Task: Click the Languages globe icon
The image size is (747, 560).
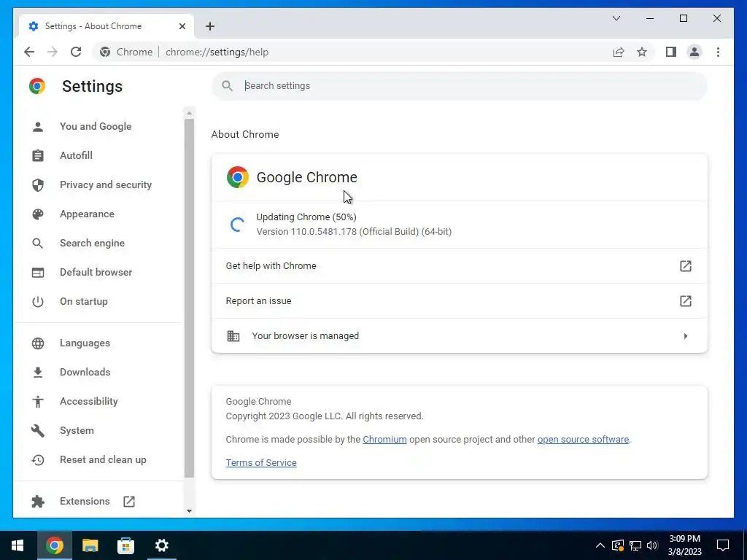Action: tap(38, 343)
